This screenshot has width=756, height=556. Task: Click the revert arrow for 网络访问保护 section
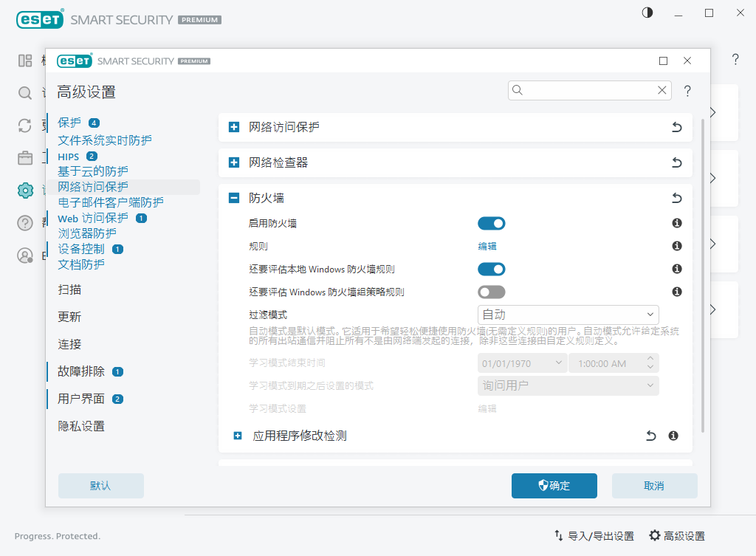676,128
